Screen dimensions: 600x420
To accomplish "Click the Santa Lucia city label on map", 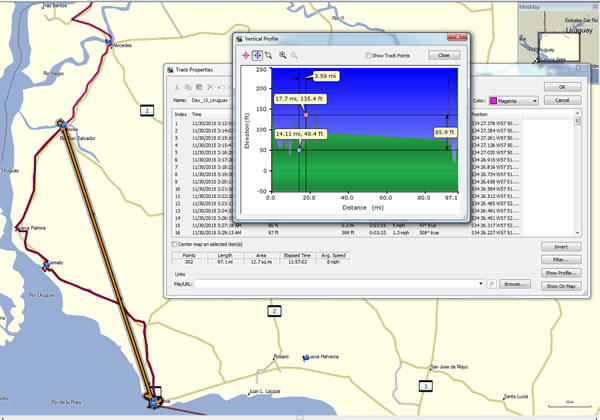I will click(516, 397).
